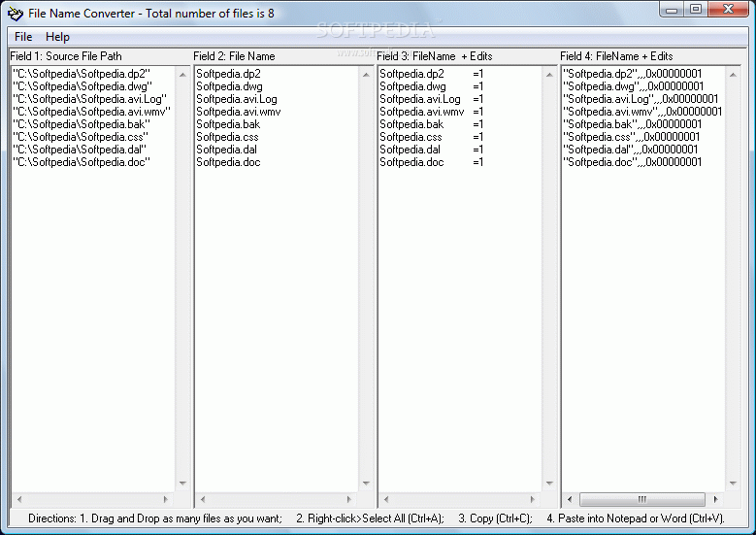Select "C:\Softpedia\Softpedia.dal" in Field 1
The width and height of the screenshot is (756, 535).
[x=80, y=150]
